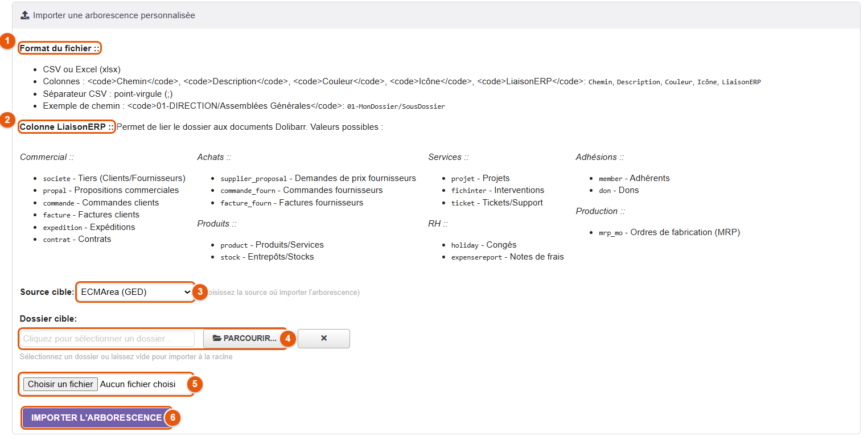Click the Choisir un fichier button
The image size is (868, 444).
pyautogui.click(x=60, y=384)
